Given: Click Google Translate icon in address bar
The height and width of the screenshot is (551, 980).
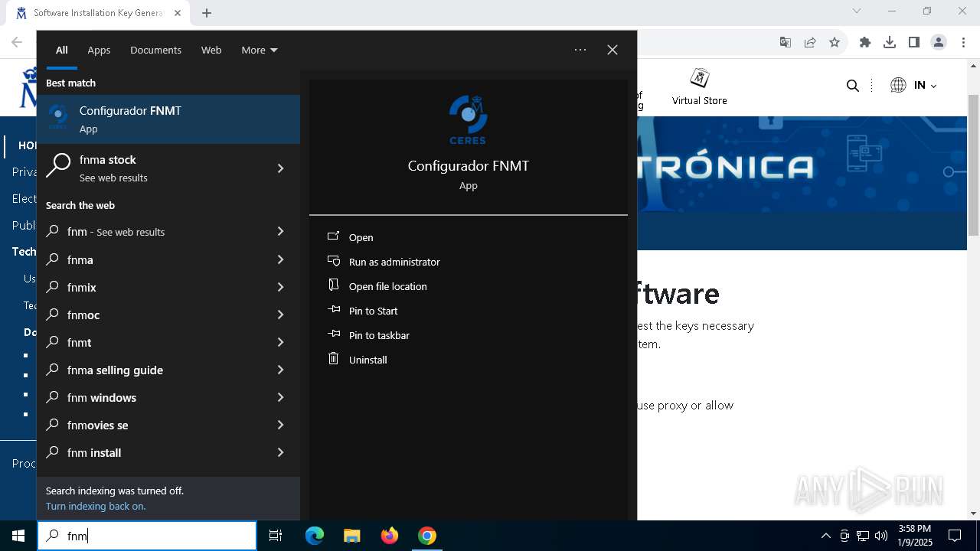Looking at the screenshot, I should [786, 42].
